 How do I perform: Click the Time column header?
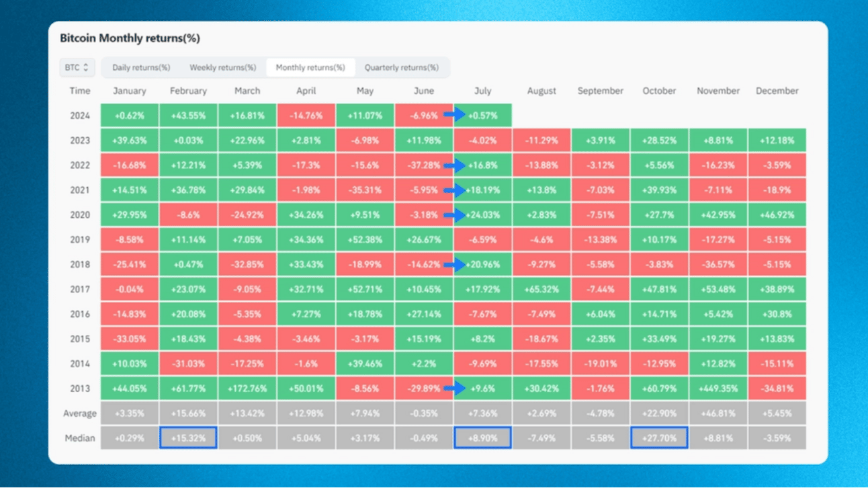[80, 91]
